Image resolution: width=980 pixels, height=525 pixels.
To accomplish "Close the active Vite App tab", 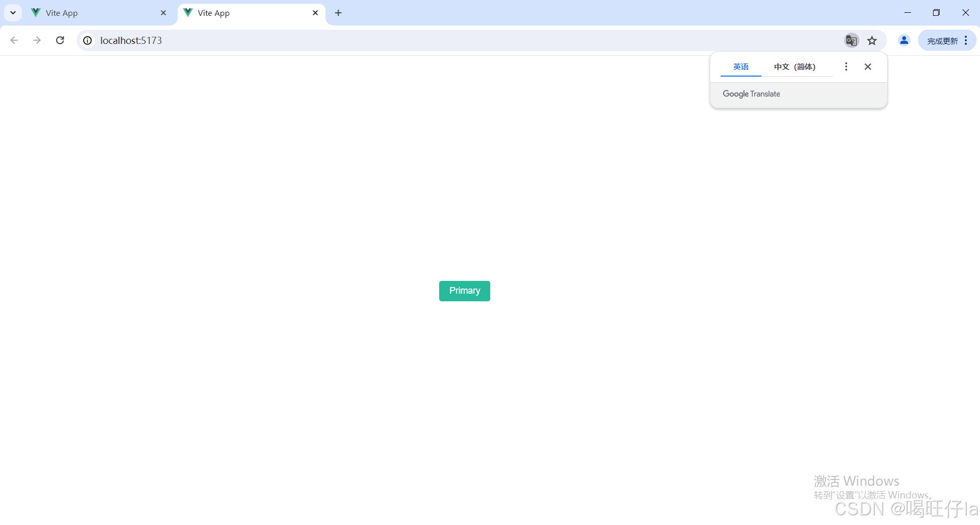I will click(x=315, y=13).
